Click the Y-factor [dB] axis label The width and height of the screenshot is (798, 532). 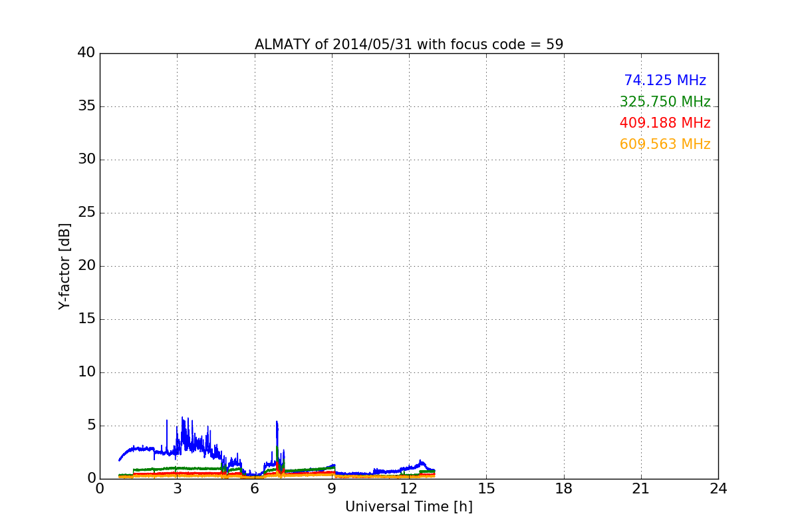click(x=65, y=266)
